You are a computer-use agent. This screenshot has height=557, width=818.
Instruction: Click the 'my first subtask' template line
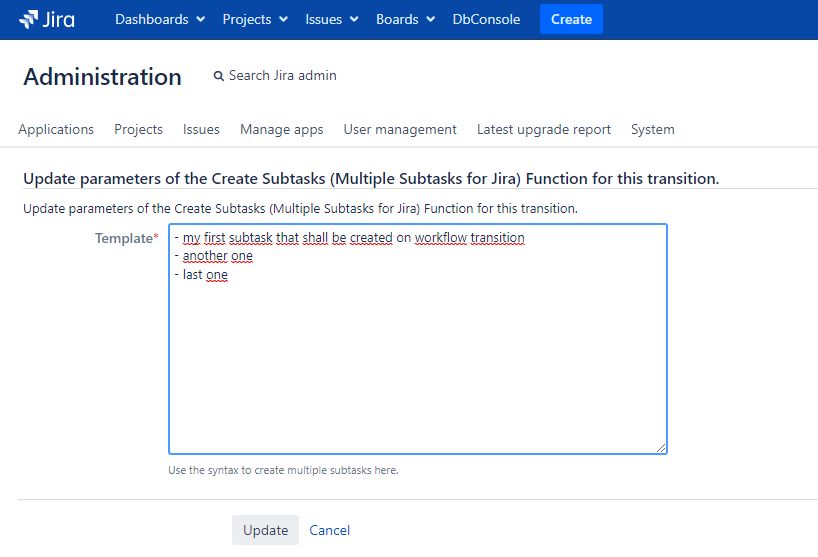point(350,238)
